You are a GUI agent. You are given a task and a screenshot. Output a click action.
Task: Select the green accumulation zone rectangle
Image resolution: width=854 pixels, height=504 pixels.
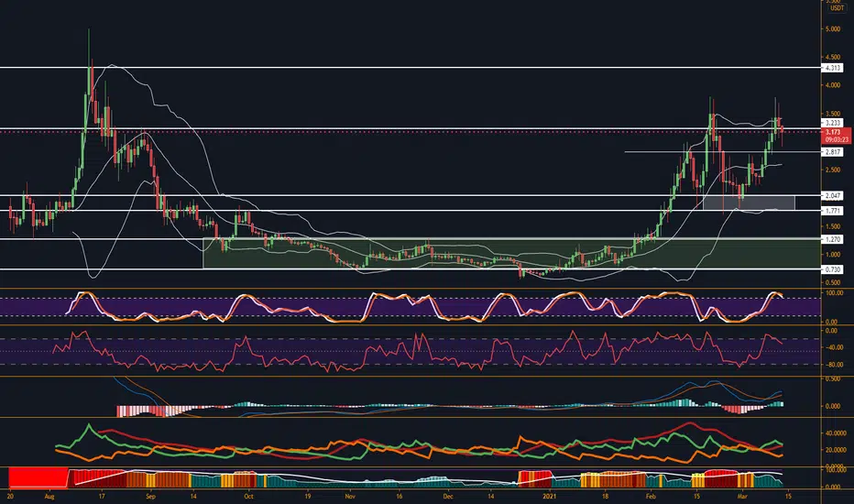512,253
